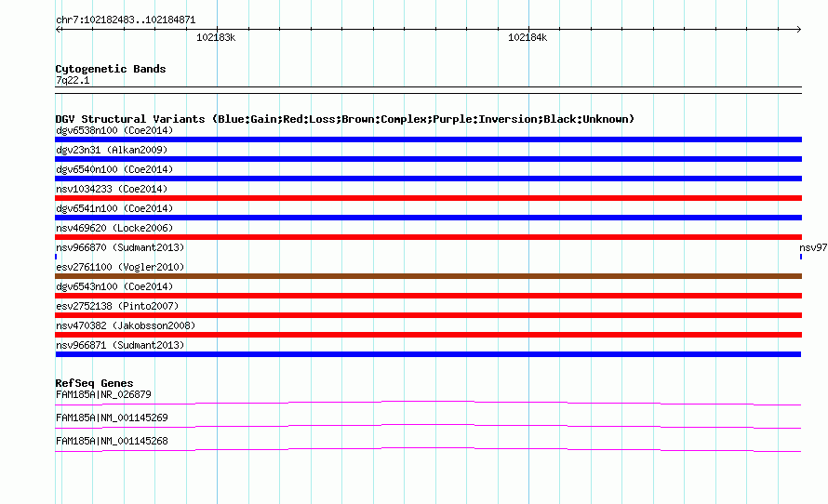828x504 pixels.
Task: Click the red loss bar for dgv6543n100
Action: [x=428, y=296]
